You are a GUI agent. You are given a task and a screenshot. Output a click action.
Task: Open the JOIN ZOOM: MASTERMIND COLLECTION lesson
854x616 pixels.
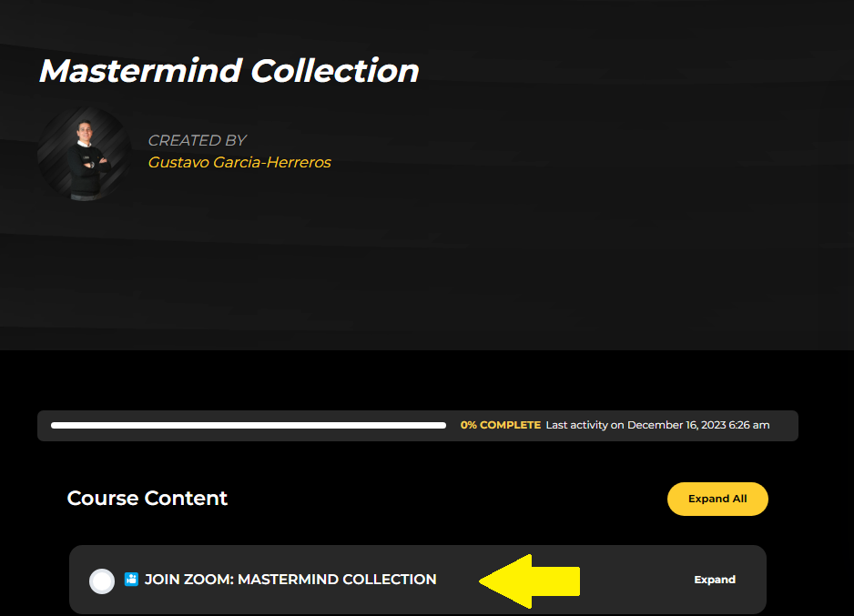pos(290,580)
